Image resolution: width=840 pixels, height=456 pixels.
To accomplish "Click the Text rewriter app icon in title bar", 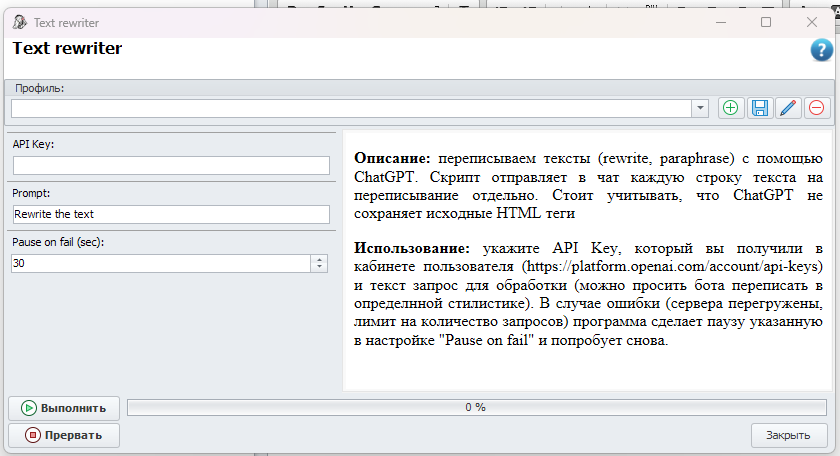I will pos(18,22).
